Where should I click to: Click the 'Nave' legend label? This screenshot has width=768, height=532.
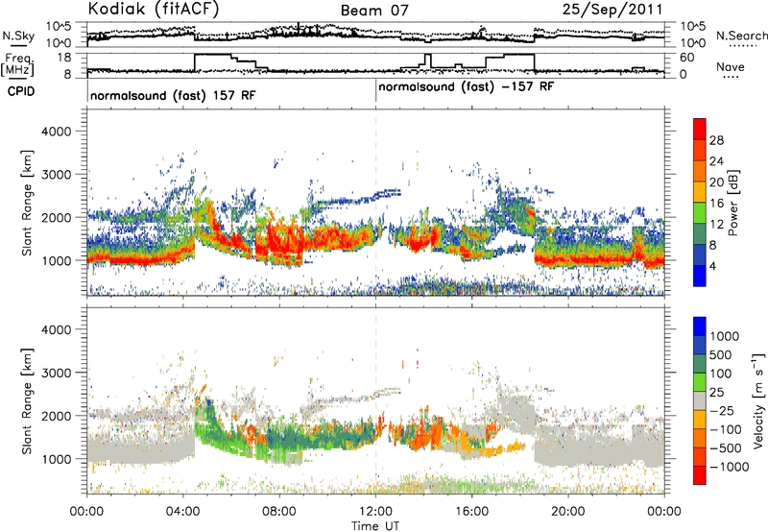(x=730, y=66)
